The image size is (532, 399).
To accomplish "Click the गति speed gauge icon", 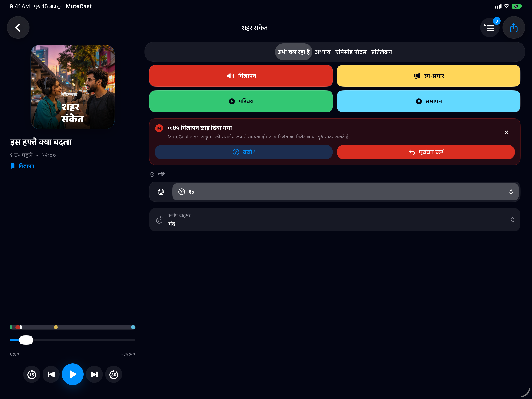I will [152, 175].
